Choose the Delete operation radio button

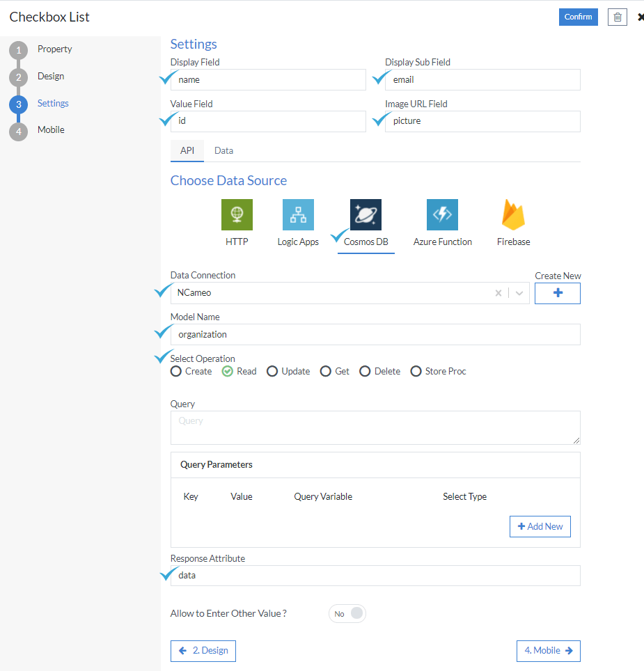(365, 371)
